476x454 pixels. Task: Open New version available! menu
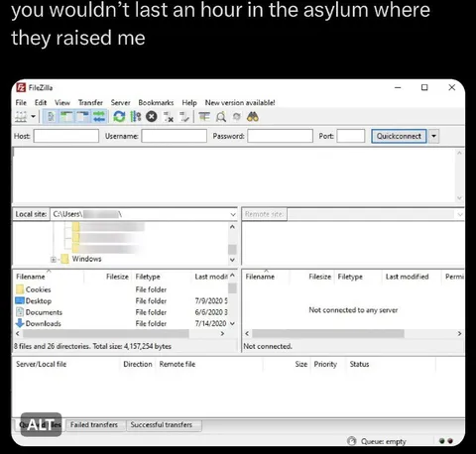tap(240, 103)
